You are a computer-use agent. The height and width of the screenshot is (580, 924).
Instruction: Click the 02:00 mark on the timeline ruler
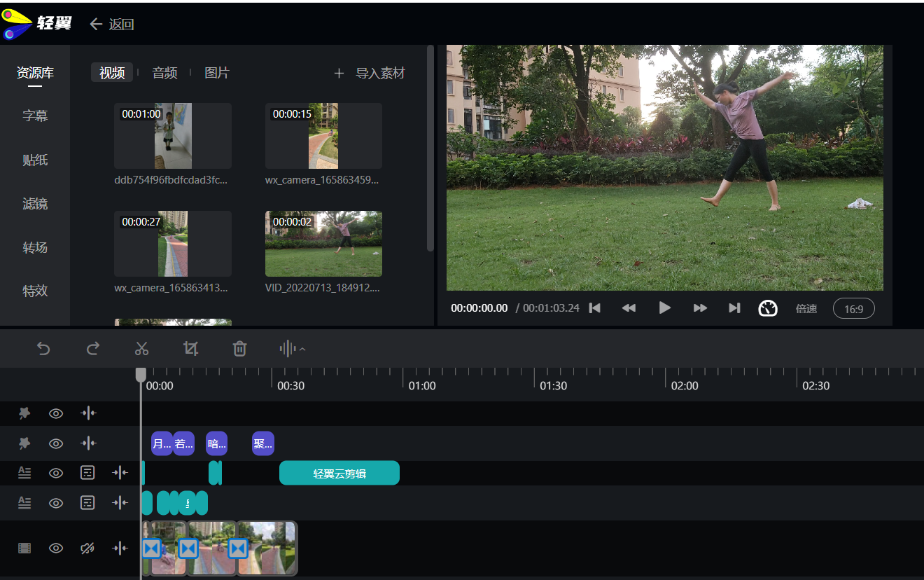tap(685, 385)
